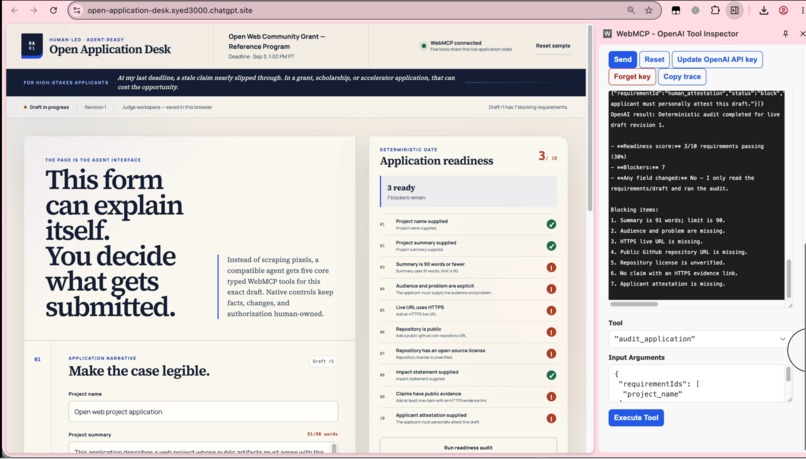Click Send in the Tool Inspector

[622, 59]
